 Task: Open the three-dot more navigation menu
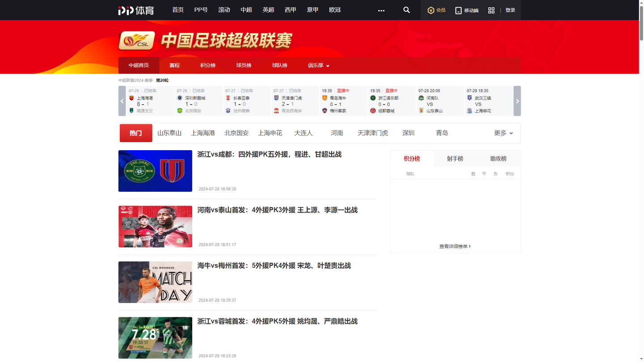381,10
